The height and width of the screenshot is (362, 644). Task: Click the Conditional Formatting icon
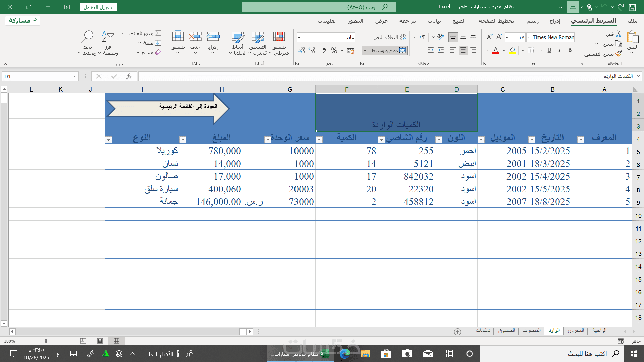(279, 37)
